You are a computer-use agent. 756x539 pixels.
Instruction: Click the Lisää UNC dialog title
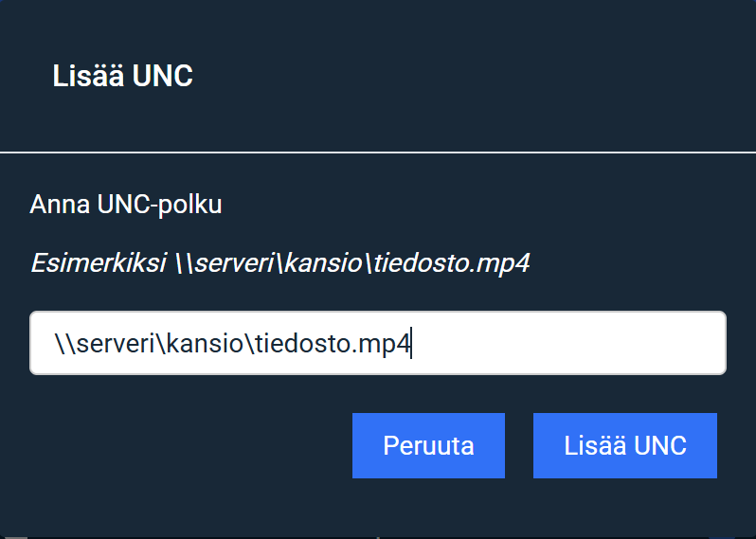point(122,76)
